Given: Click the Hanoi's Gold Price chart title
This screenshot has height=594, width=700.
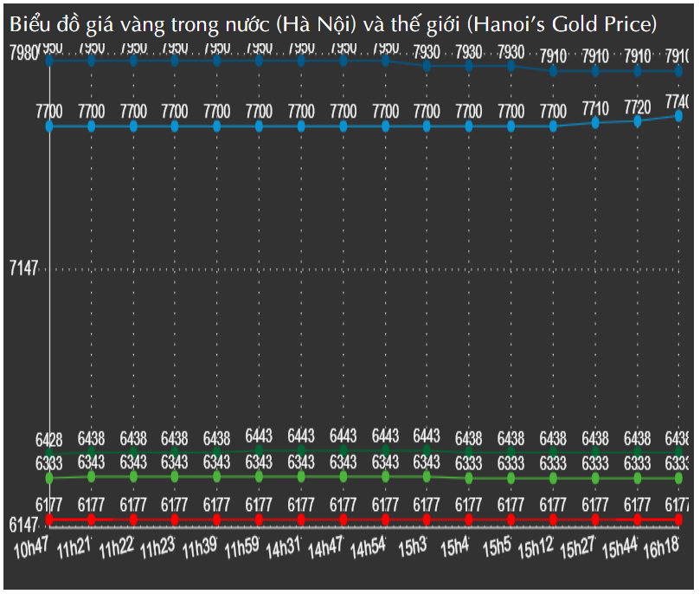Looking at the screenshot, I should point(333,25).
